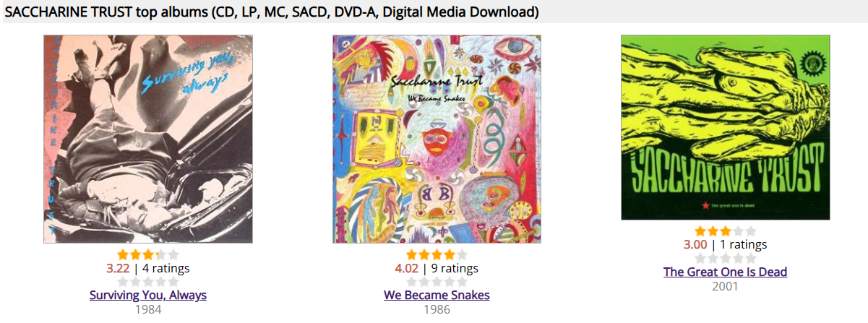
Task: Click the orange average stars for We Became Snakes
Action: 437,254
